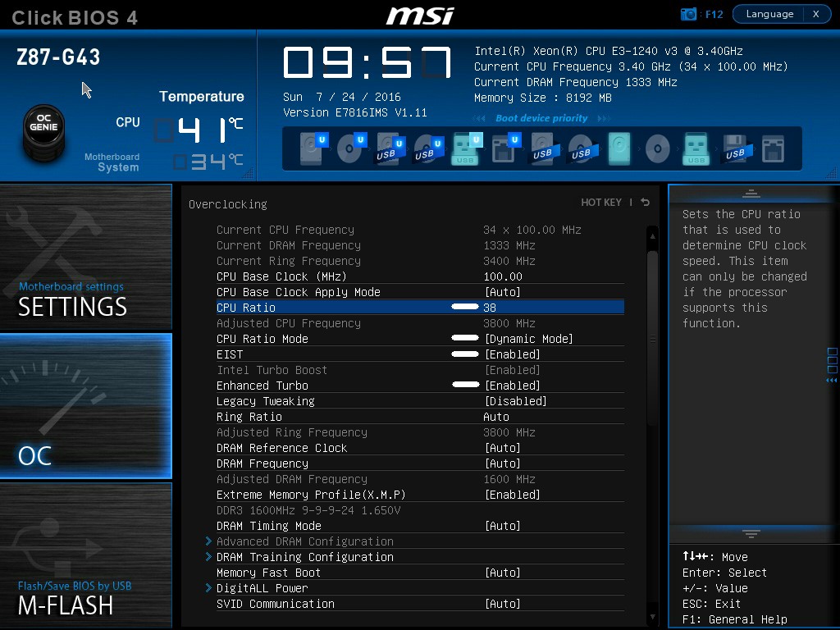Select the CPU Ratio value 38 field

click(x=490, y=308)
